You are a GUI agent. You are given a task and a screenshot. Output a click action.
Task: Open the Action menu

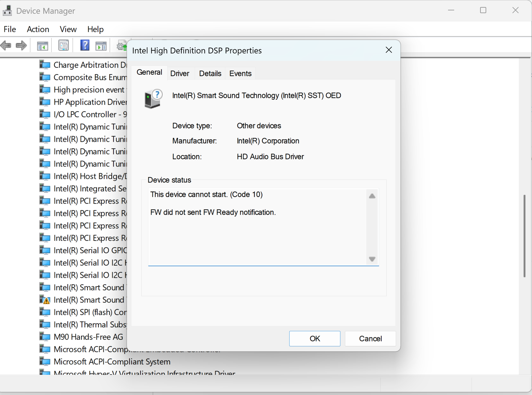coord(38,29)
